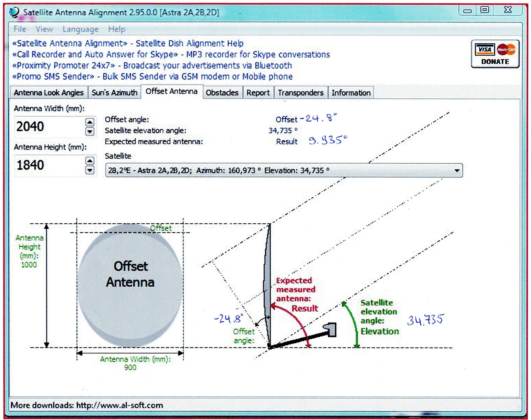Open Promo SMS Sender link
The width and height of the screenshot is (531, 420).
click(152, 76)
